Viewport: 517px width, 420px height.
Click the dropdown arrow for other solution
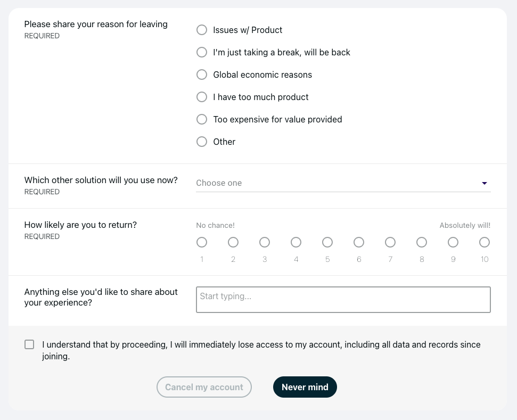485,183
